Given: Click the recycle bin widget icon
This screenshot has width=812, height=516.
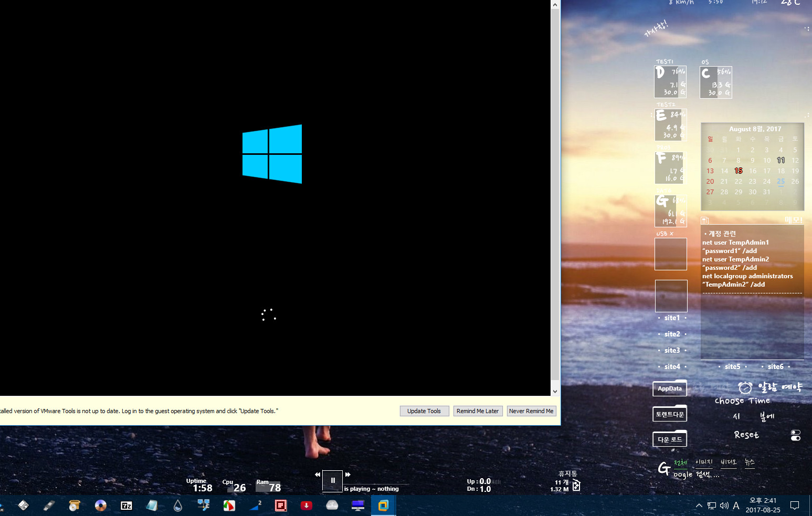Looking at the screenshot, I should (576, 485).
